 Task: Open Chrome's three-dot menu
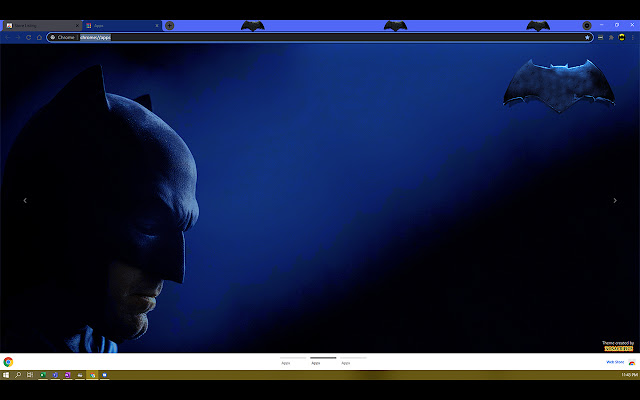pos(633,37)
